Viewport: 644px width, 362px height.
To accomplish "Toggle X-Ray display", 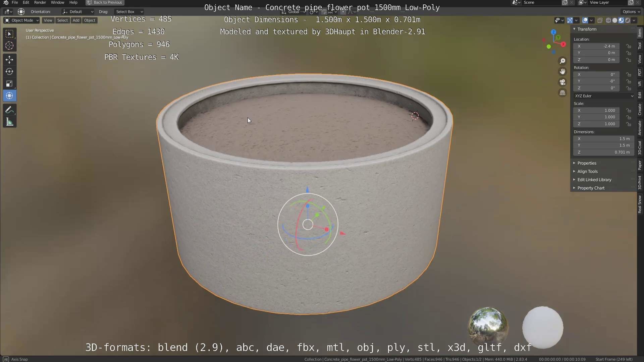I will (600, 20).
